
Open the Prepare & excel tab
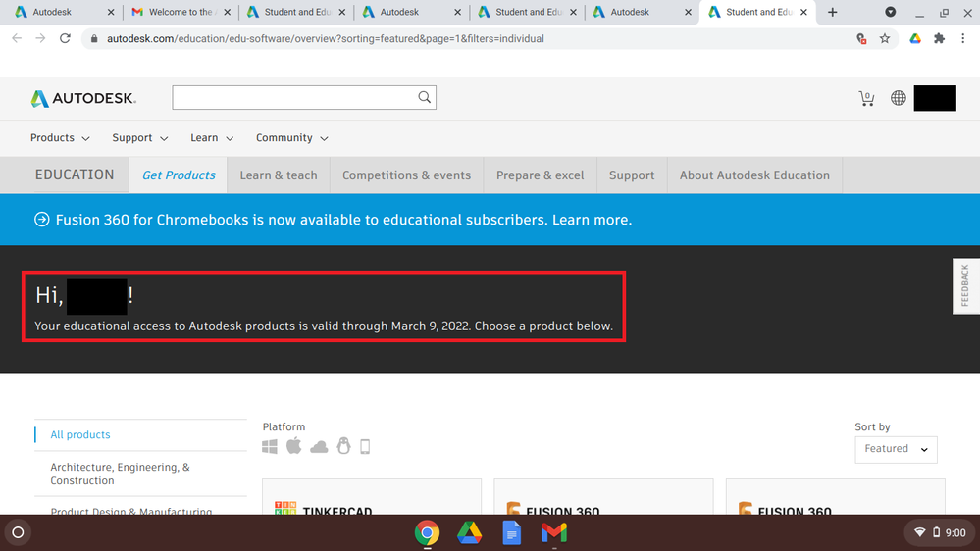click(x=540, y=175)
